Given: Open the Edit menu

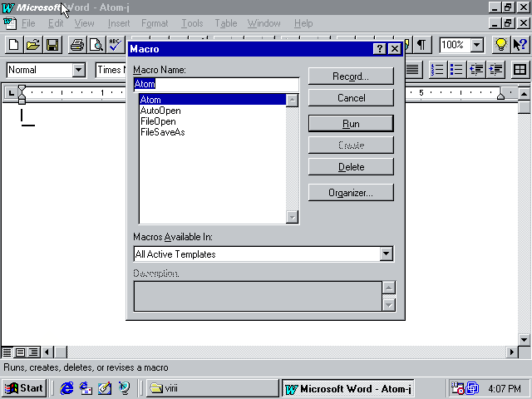Looking at the screenshot, I should click(56, 23).
